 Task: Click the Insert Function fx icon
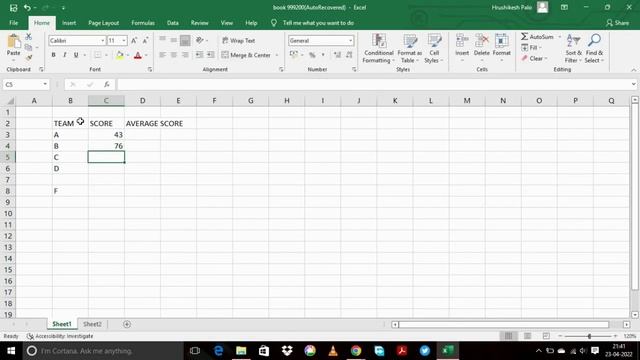(x=107, y=84)
